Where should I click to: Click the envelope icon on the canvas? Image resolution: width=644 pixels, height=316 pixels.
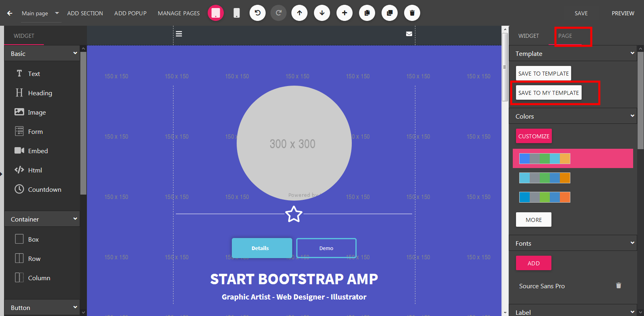pyautogui.click(x=409, y=34)
